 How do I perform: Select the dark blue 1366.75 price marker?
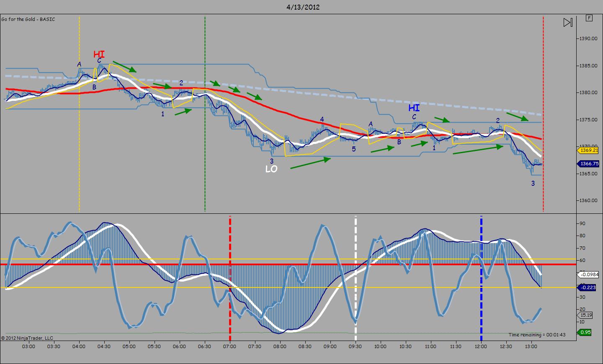[x=588, y=164]
